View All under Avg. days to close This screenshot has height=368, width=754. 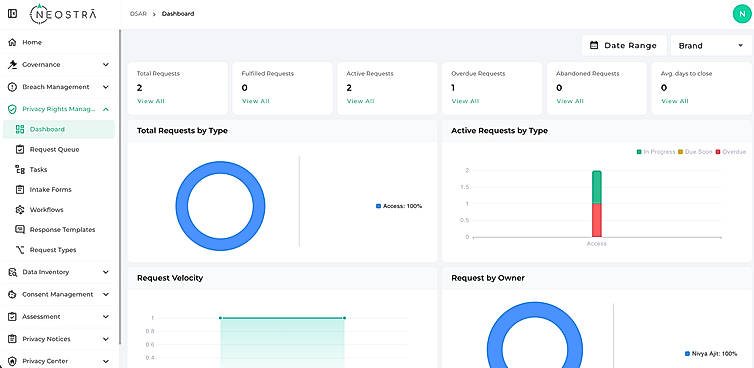(675, 101)
